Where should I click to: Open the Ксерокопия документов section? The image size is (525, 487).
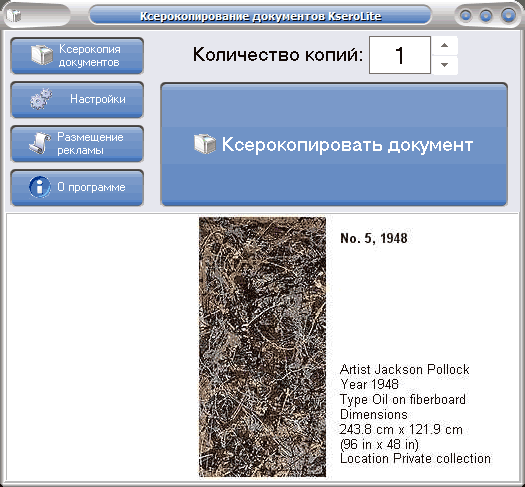(77, 56)
